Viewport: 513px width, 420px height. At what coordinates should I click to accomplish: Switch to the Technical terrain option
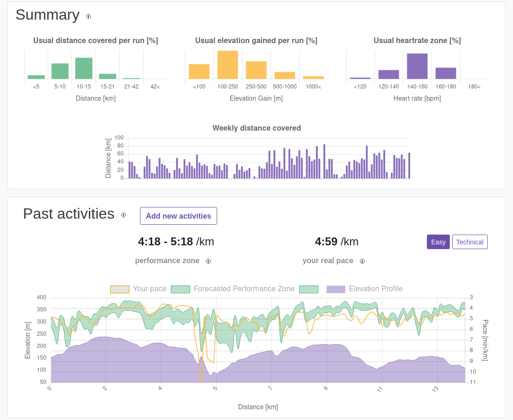[469, 242]
